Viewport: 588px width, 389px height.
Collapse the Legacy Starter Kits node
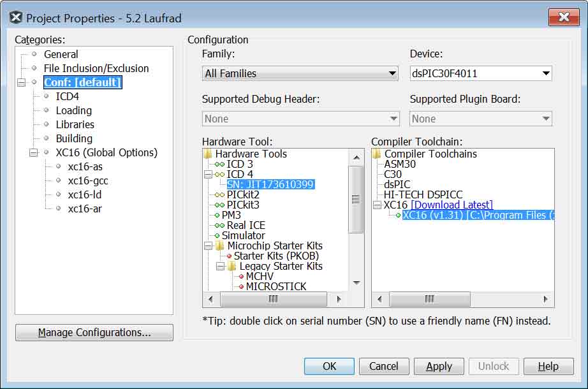pyautogui.click(x=221, y=267)
